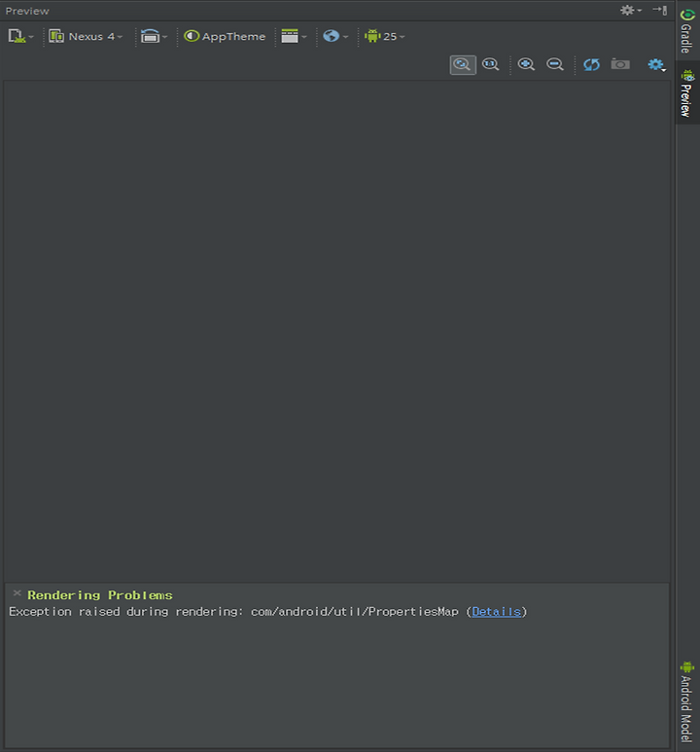
Task: Zoom in the preview
Action: pos(526,64)
